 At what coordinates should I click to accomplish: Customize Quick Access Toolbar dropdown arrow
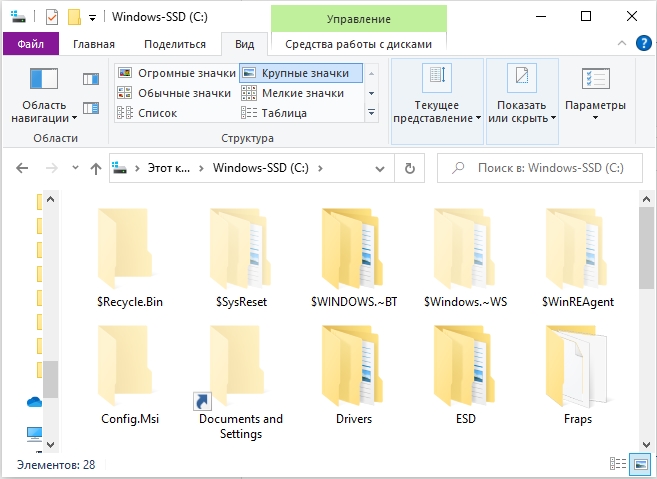(x=92, y=18)
